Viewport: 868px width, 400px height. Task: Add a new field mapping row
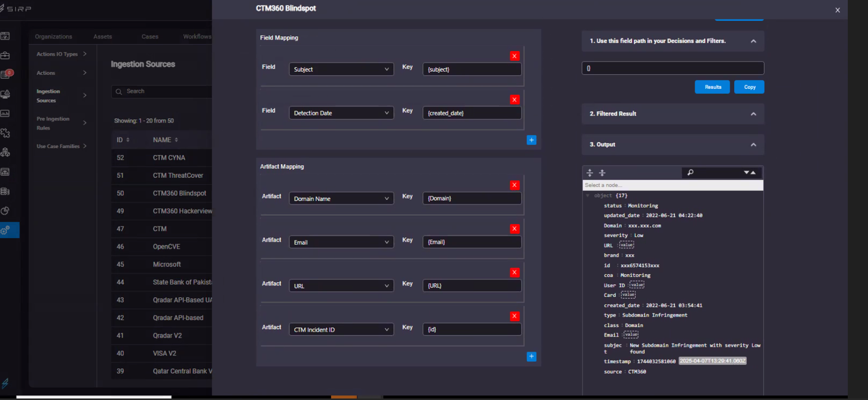532,140
